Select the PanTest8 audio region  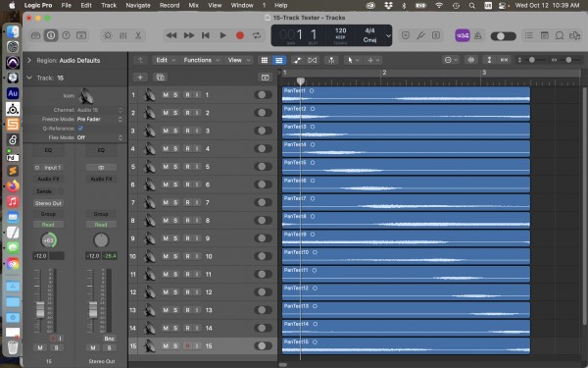(406, 221)
